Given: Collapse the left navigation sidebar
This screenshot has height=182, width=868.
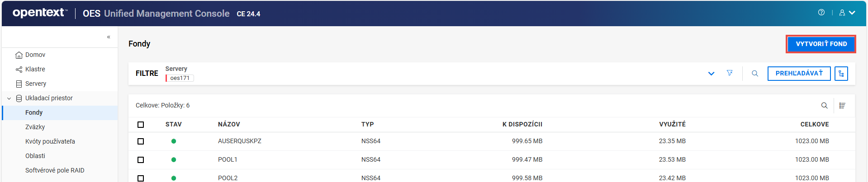Looking at the screenshot, I should coord(109,37).
